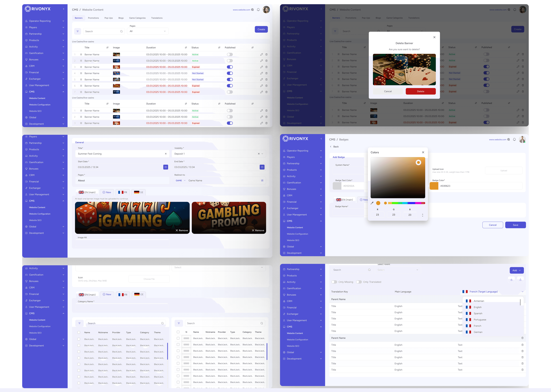Enable Published toggle for row 7 in undimmed banners list

click(x=230, y=92)
